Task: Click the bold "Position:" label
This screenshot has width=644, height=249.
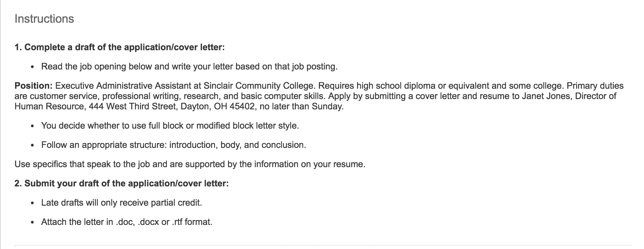Action: [x=33, y=86]
